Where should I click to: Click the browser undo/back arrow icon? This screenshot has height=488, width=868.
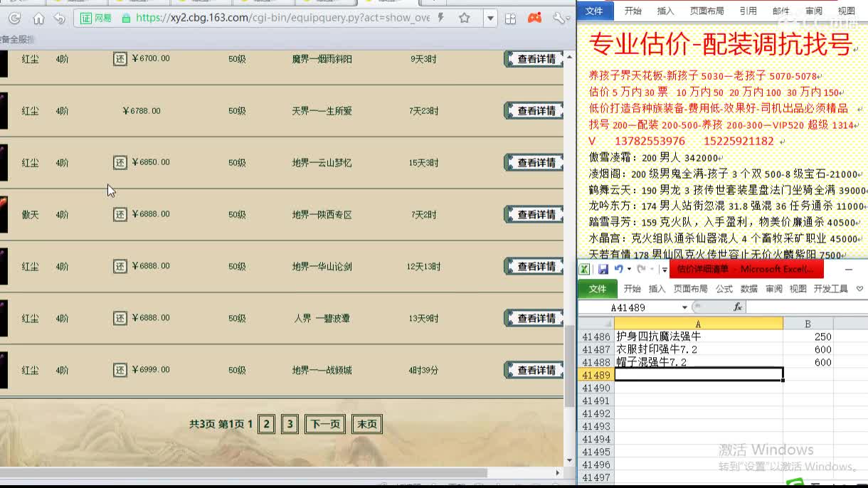coord(60,18)
